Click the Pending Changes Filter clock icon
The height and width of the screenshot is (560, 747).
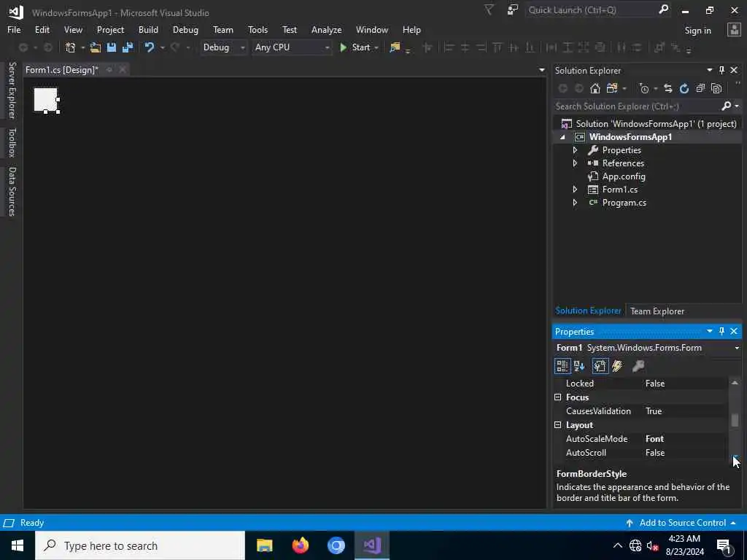[x=644, y=88]
